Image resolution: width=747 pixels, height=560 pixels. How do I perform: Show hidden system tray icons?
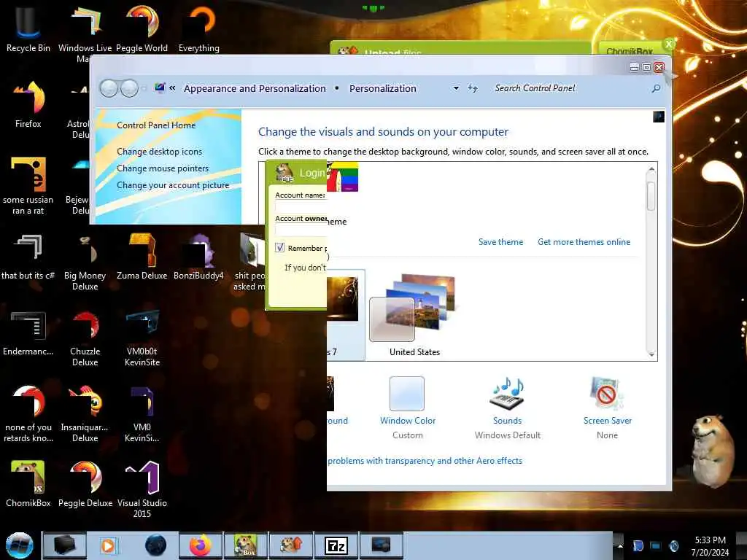click(x=620, y=545)
